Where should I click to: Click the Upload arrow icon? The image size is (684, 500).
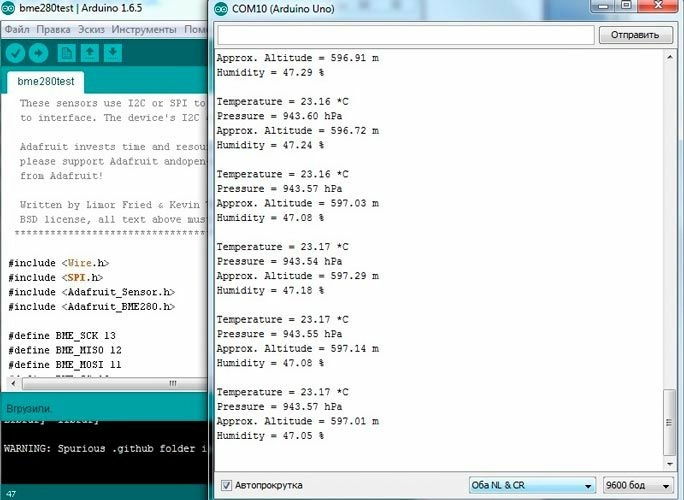coord(40,53)
